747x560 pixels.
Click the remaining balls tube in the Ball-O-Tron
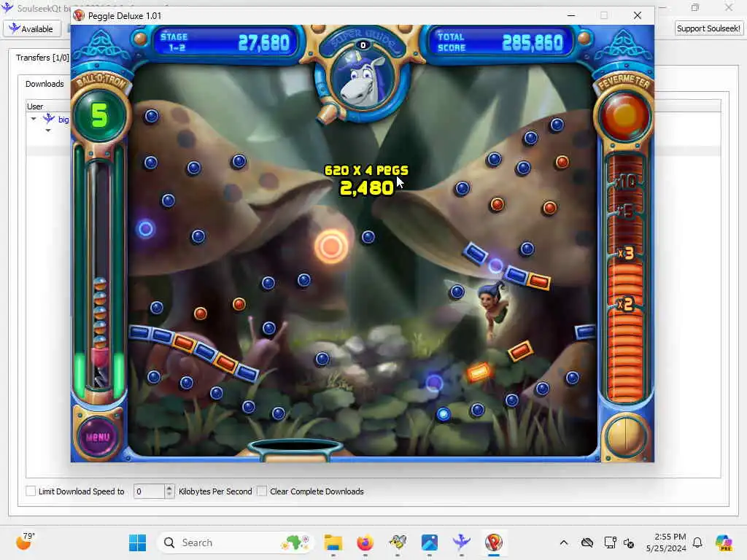pyautogui.click(x=99, y=276)
